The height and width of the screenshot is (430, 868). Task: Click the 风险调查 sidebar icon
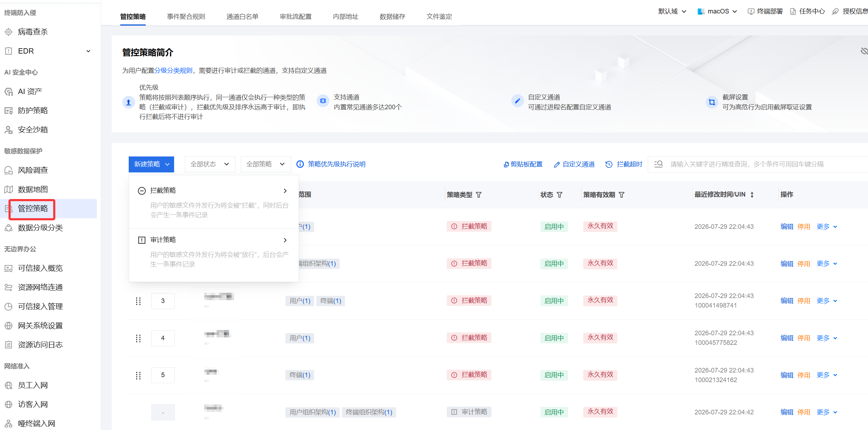9,170
